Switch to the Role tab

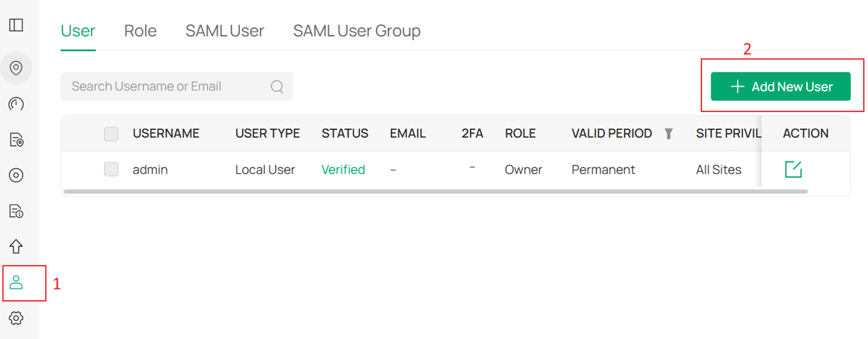140,31
